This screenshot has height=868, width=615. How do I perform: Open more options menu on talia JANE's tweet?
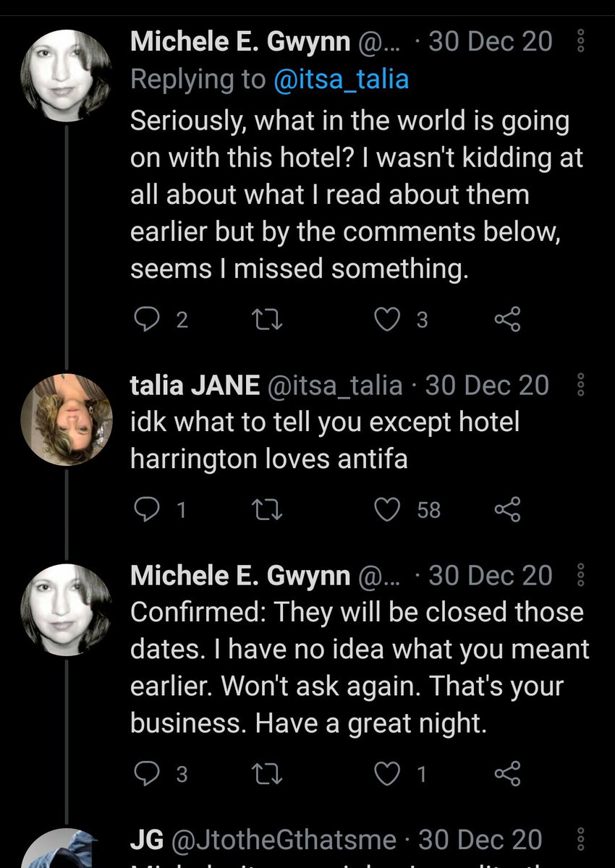tap(579, 386)
